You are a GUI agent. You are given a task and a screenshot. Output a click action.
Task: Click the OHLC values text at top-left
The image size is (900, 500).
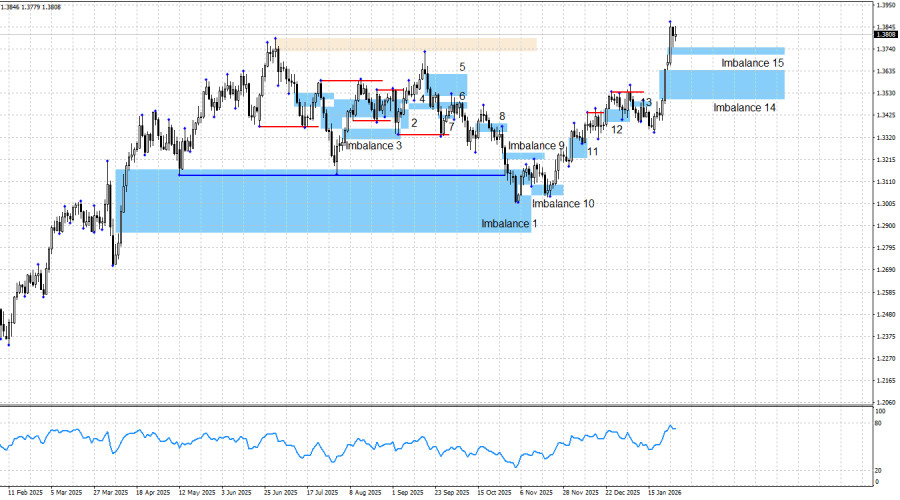pos(31,7)
